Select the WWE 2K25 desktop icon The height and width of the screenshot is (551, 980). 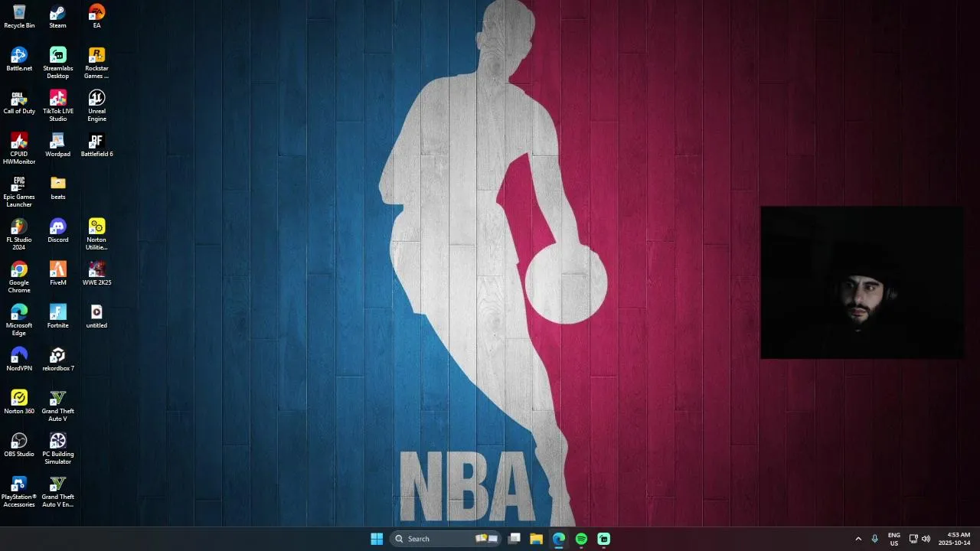click(x=96, y=274)
